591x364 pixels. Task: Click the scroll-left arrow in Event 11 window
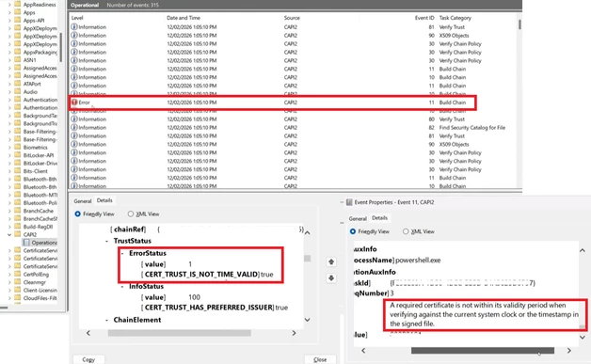pos(363,351)
